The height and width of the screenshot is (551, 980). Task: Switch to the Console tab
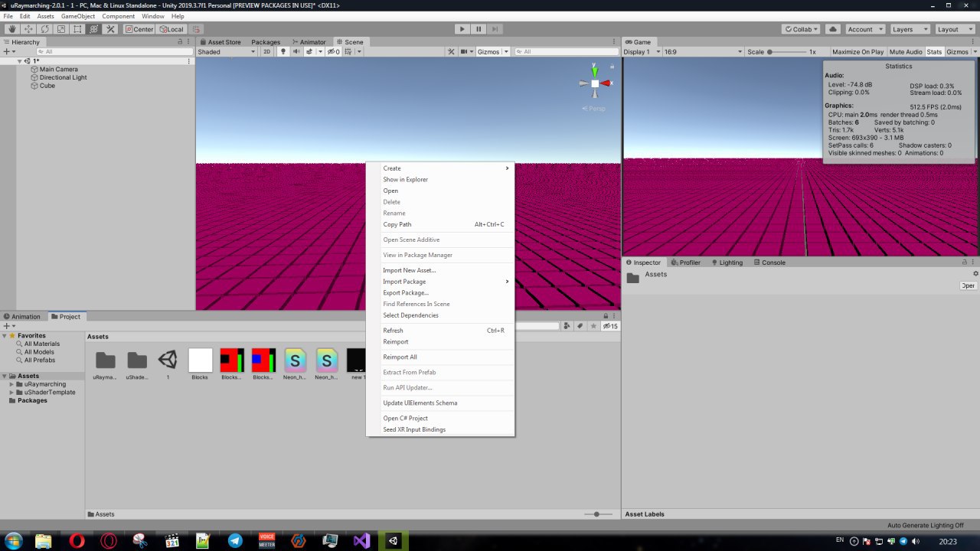coord(769,262)
